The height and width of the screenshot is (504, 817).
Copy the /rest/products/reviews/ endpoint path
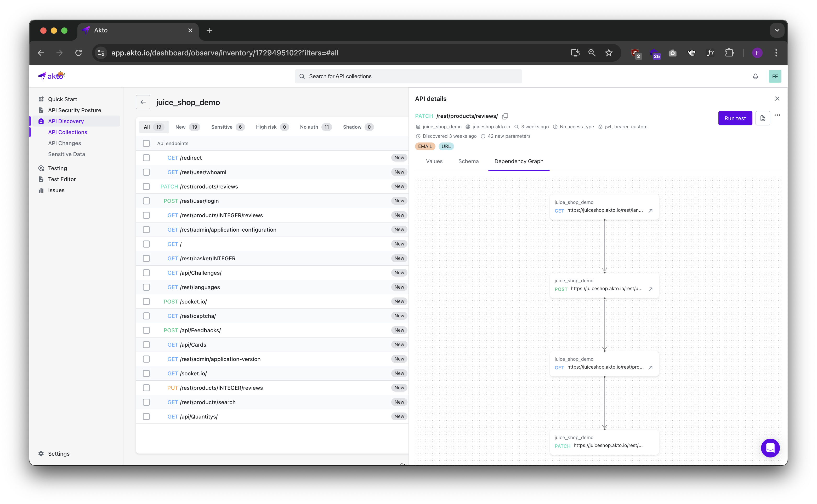point(505,116)
